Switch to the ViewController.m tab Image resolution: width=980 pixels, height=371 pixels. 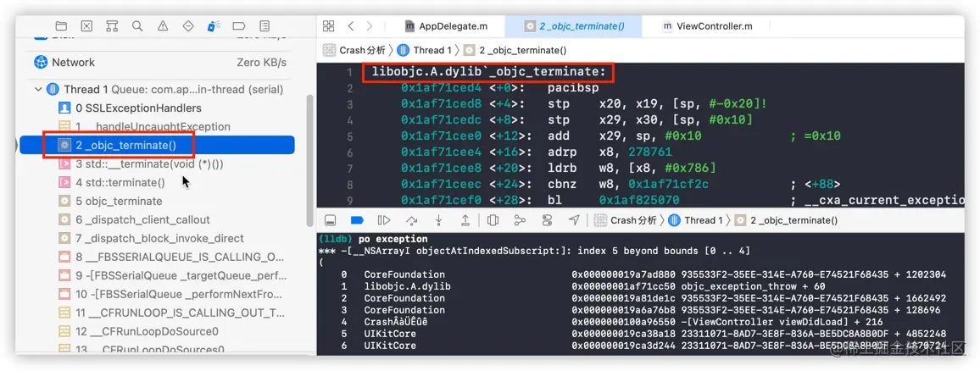coord(707,26)
